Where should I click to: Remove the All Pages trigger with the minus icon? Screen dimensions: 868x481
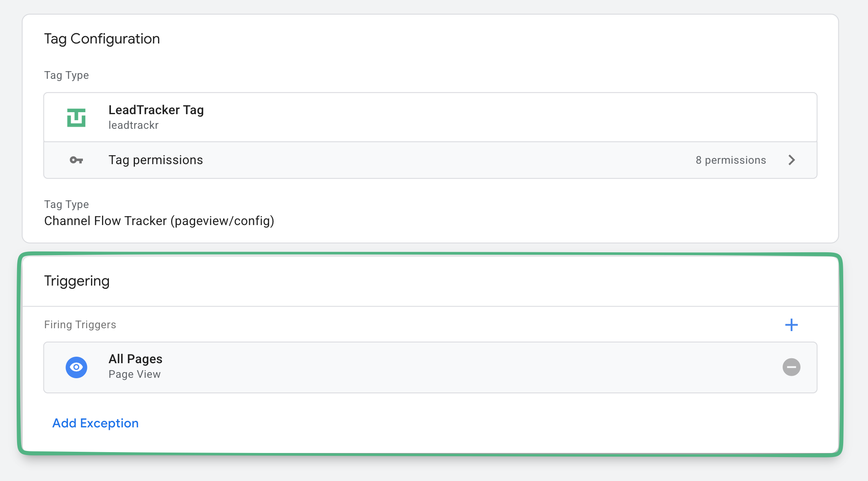791,367
